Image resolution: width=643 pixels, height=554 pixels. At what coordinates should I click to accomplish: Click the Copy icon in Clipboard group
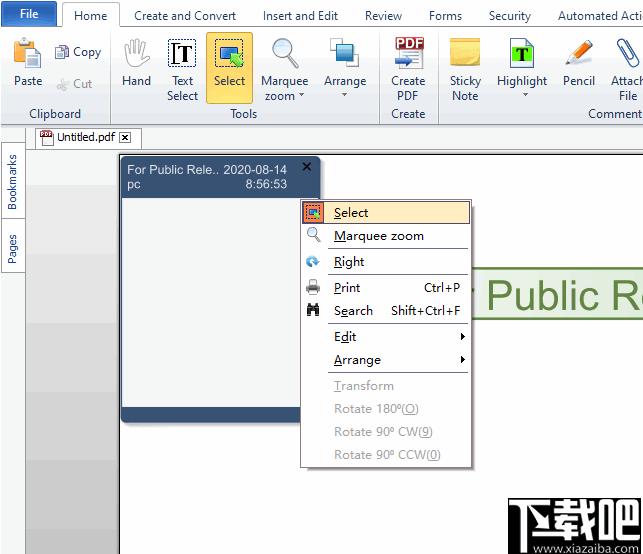point(62,52)
